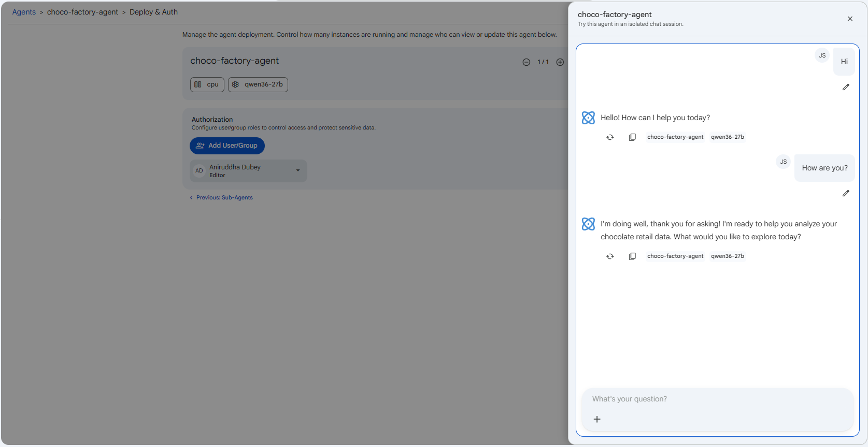Click the 'Hello! How can I help you today?' reply
Screen dimensions: 868x447
tap(655, 118)
